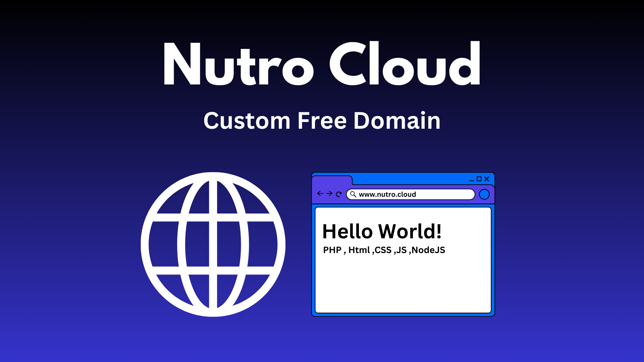Screen dimensions: 644x362
Task: Click the forward arrow in browser mockup
Action: (329, 193)
